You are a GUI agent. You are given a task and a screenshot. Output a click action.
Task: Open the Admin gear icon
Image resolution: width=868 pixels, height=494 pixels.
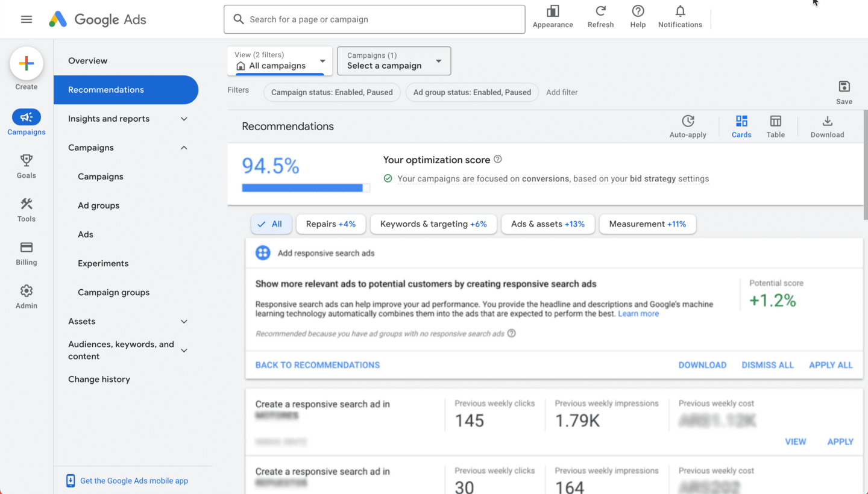(27, 290)
